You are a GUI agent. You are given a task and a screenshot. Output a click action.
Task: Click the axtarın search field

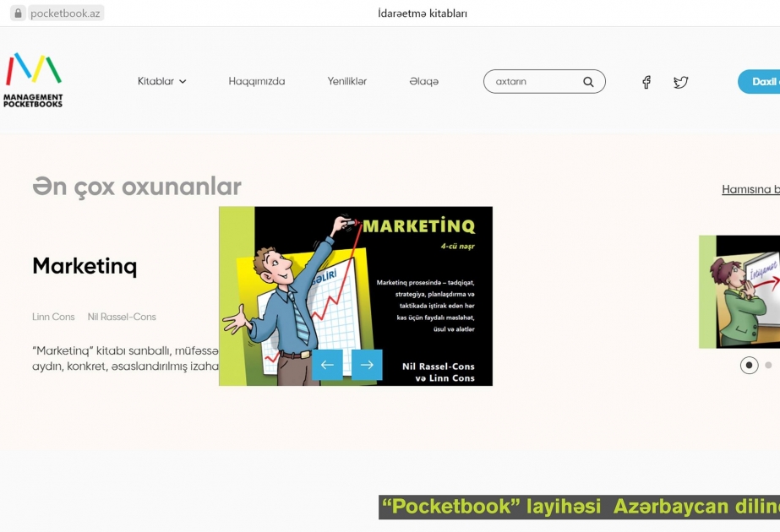pos(544,82)
